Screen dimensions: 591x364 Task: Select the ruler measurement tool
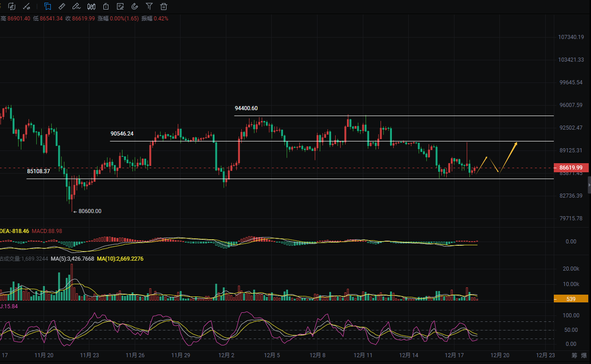tap(62, 6)
